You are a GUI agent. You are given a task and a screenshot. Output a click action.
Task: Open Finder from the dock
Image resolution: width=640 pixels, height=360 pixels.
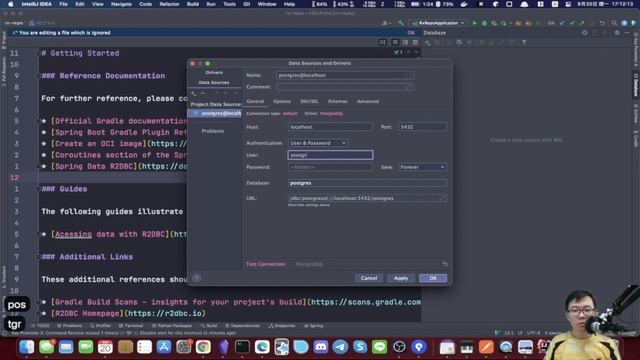(x=27, y=347)
